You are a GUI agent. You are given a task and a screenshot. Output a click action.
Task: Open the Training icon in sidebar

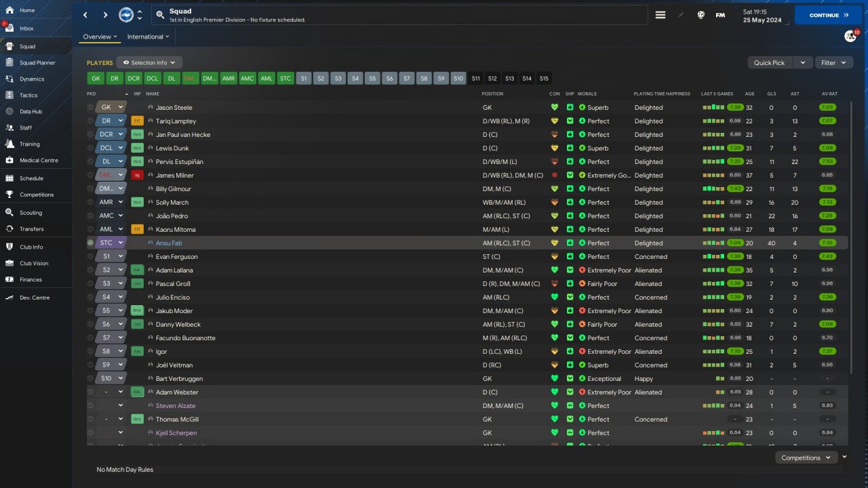tap(9, 144)
